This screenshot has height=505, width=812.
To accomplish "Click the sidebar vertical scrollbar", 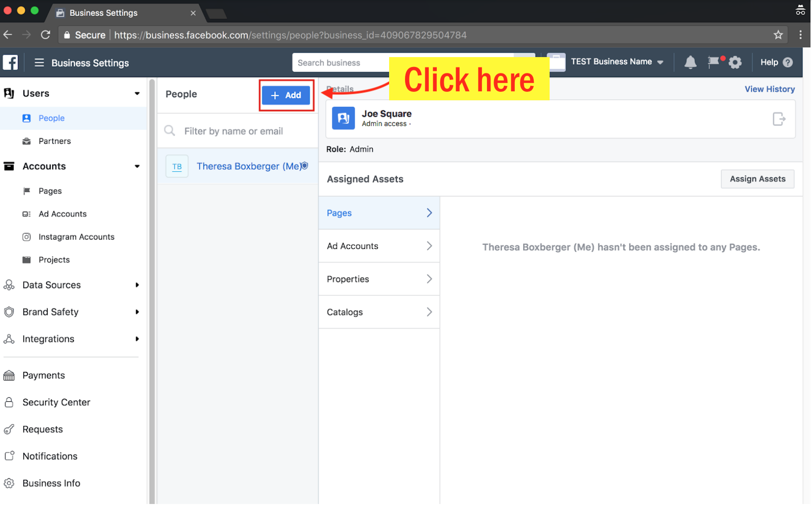I will pos(152,291).
